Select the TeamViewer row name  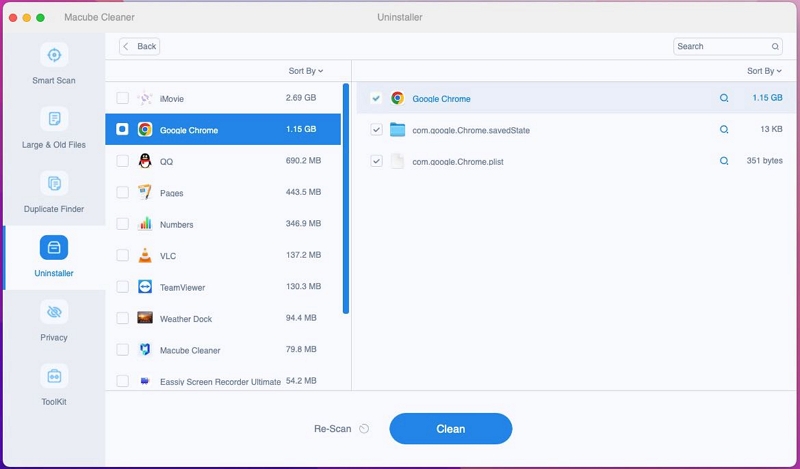182,287
